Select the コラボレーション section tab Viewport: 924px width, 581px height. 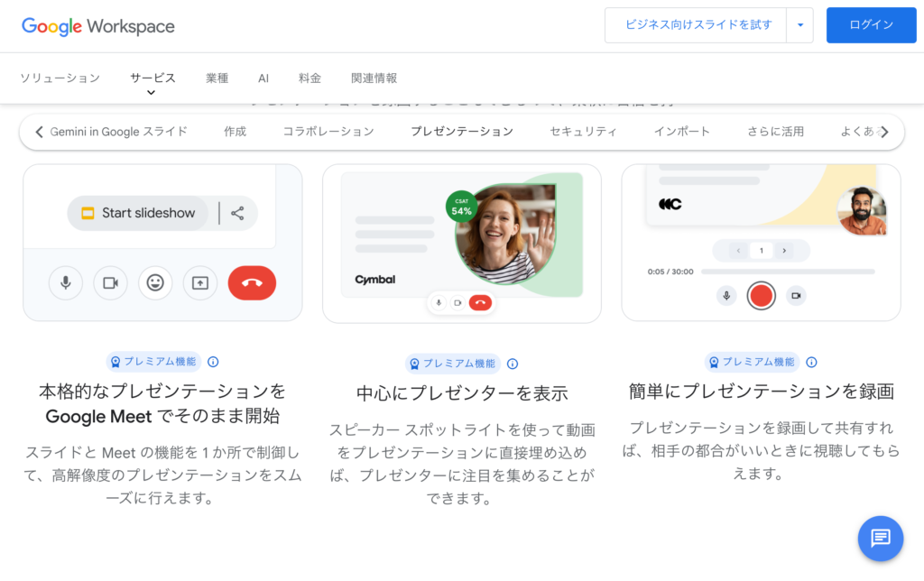coord(328,132)
